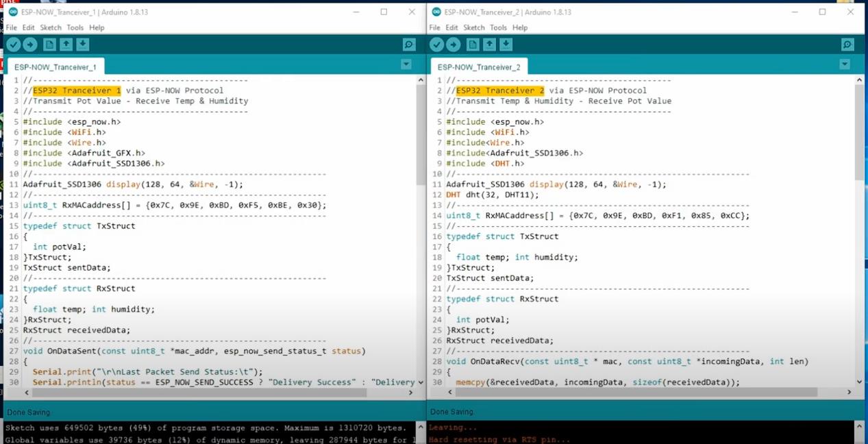Click 'Serial.print' Last Packet Send Status line
Screen dimensions: 868x444
148,371
